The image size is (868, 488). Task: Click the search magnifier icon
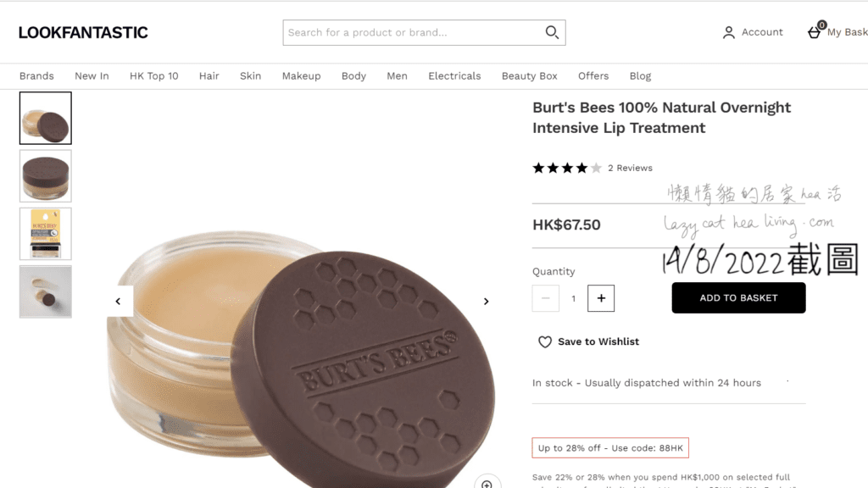click(552, 33)
